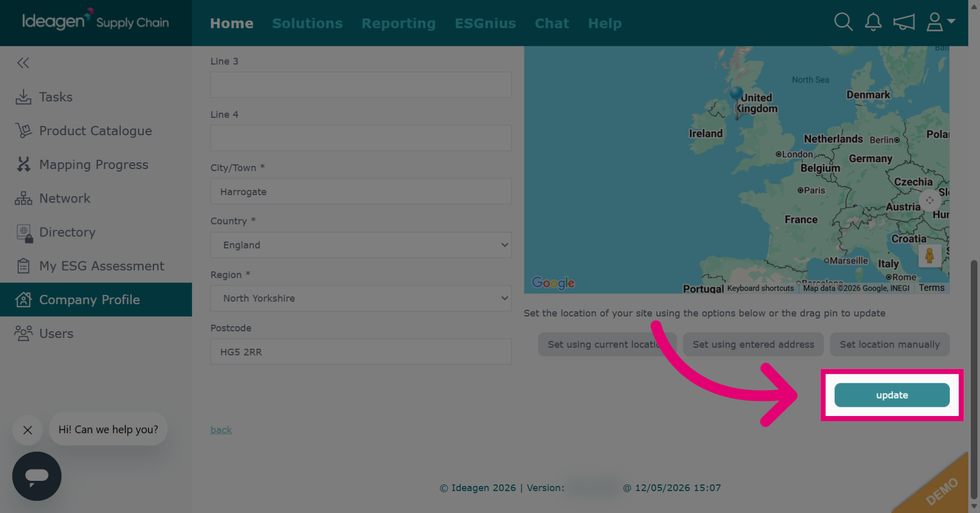Click the Directory locked-book icon
980x513 pixels.
(24, 233)
